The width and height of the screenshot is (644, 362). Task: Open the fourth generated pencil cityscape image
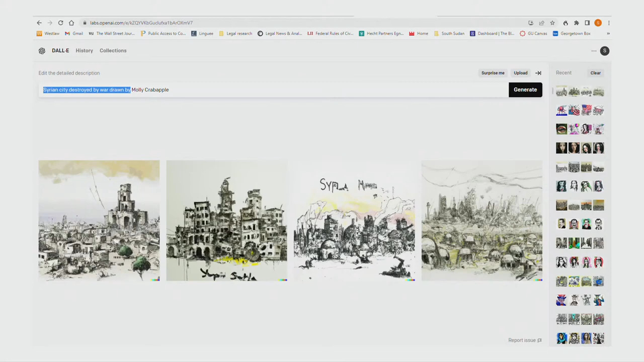click(x=482, y=220)
